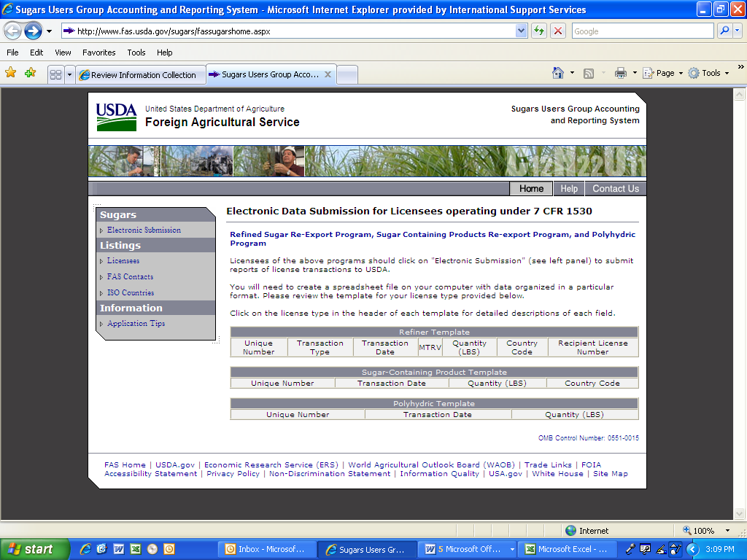Click the URL address bar field
This screenshot has width=747, height=560.
coord(288,31)
